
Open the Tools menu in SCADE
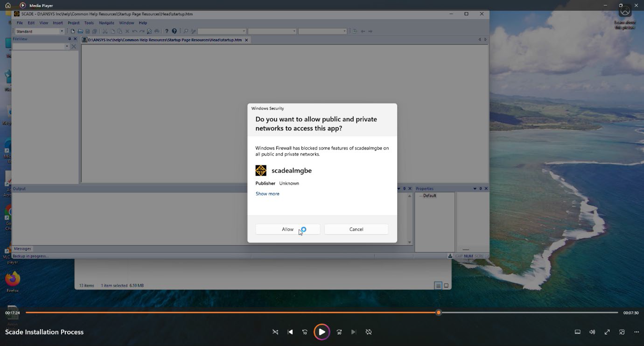[x=89, y=23]
